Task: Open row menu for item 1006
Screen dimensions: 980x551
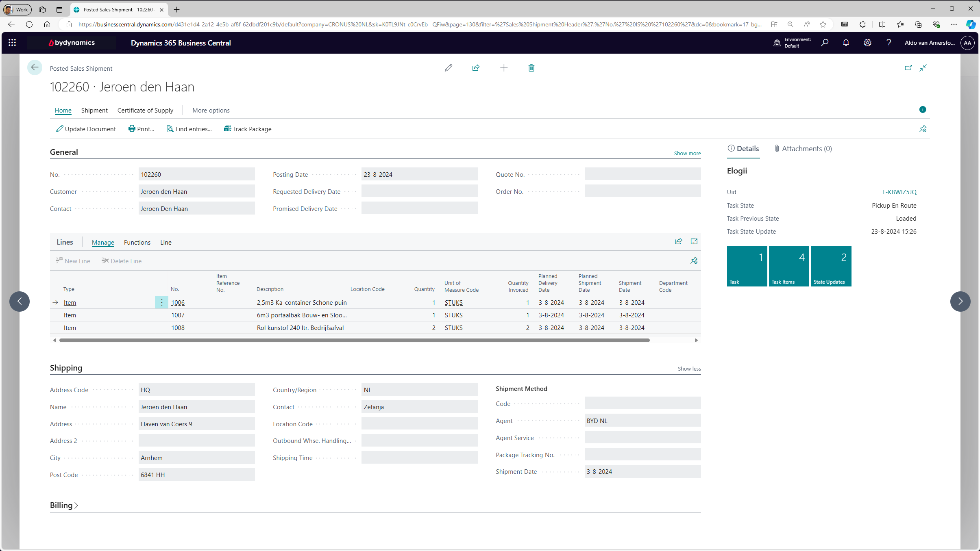Action: 161,302
